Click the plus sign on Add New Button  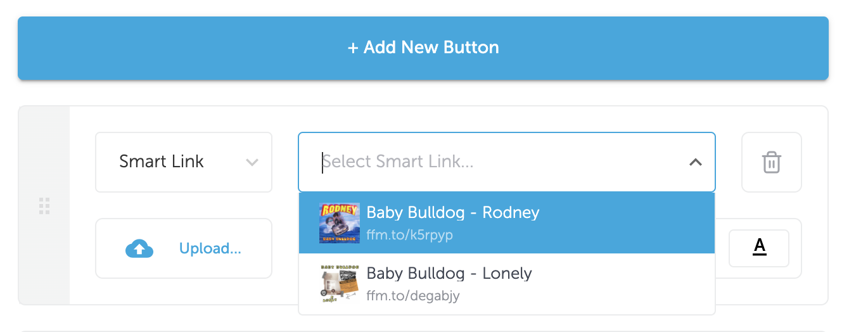(353, 48)
